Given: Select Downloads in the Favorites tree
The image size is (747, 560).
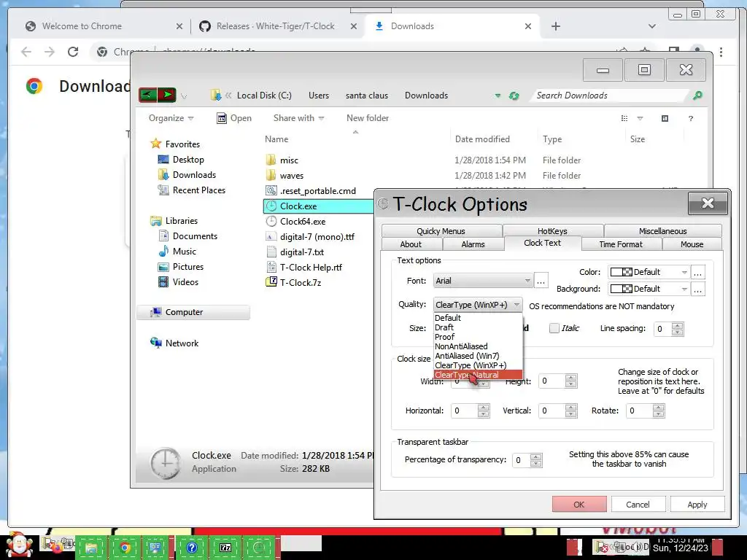Looking at the screenshot, I should [x=194, y=175].
